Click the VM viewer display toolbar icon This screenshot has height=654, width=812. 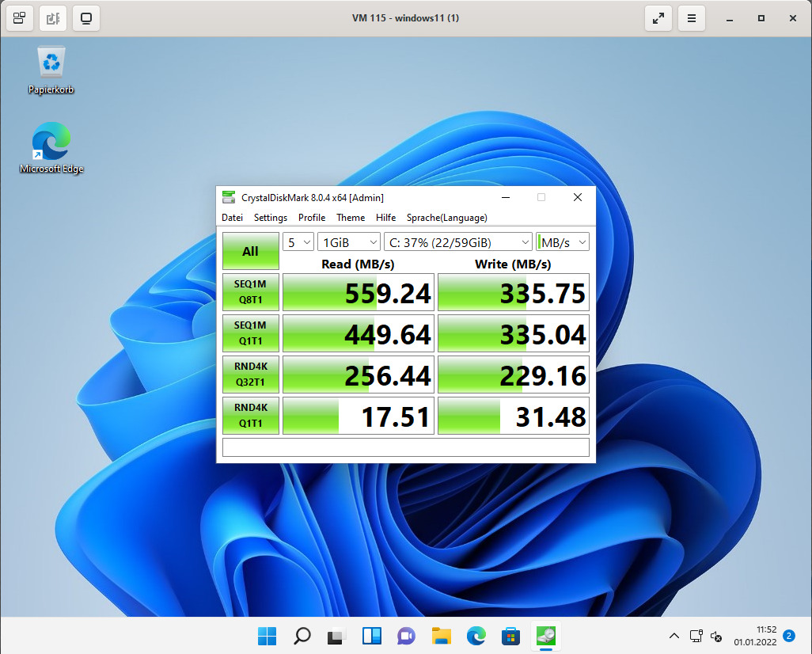tap(86, 18)
